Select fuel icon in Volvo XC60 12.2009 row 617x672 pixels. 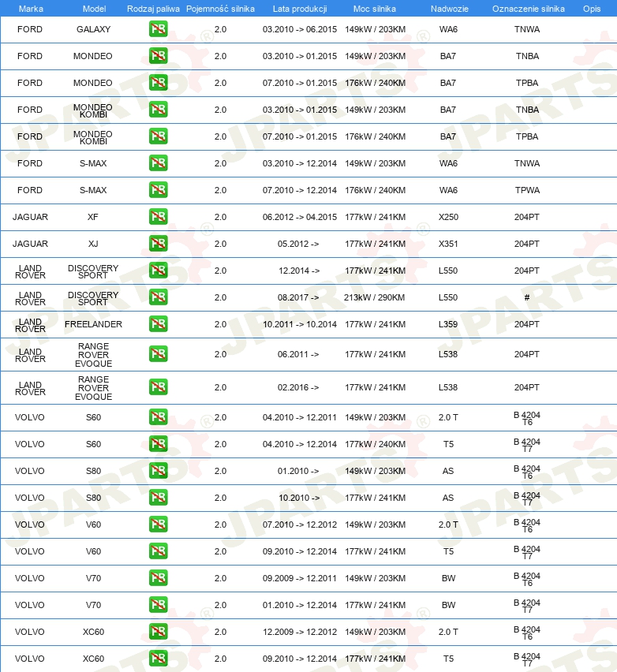[x=159, y=631]
